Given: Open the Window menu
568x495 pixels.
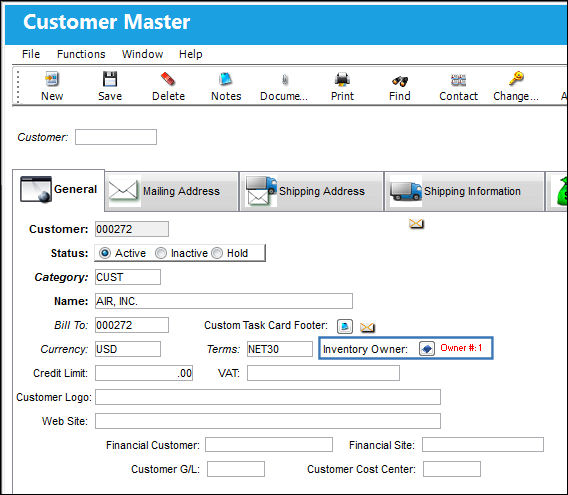Looking at the screenshot, I should (x=142, y=54).
